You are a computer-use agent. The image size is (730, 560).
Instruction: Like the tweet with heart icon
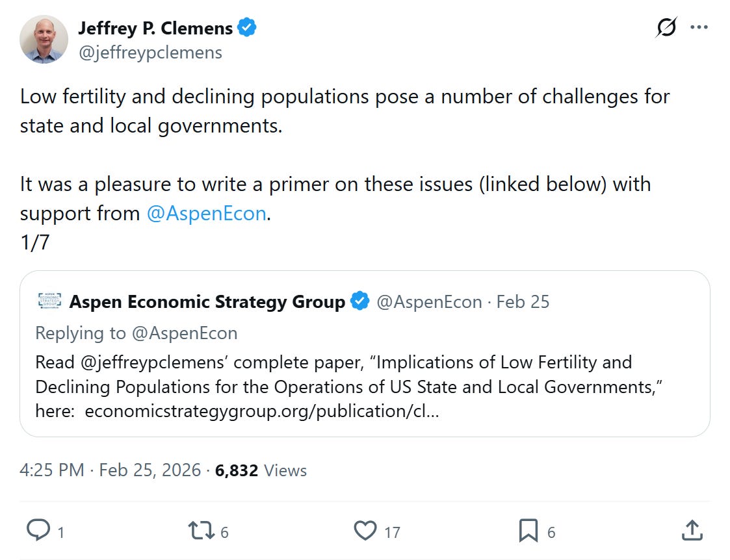[365, 531]
